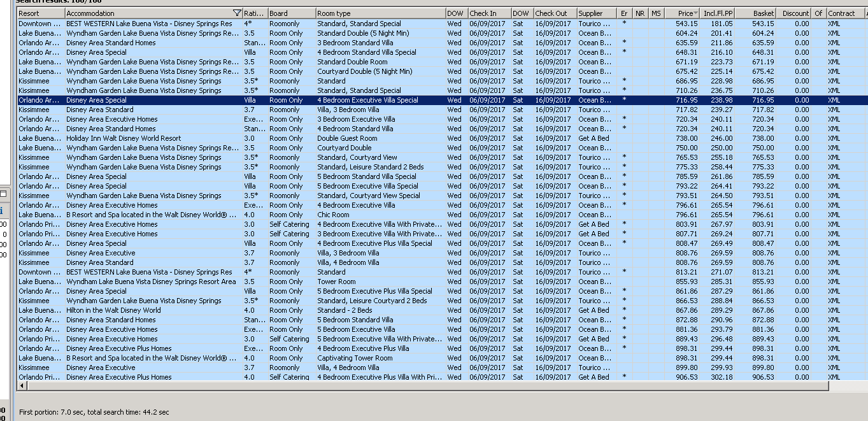Click the Board column header

[x=292, y=13]
